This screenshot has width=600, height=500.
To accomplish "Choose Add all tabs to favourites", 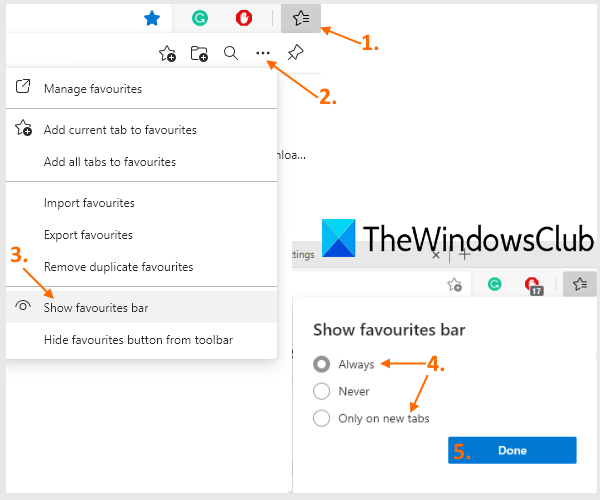I will [141, 162].
